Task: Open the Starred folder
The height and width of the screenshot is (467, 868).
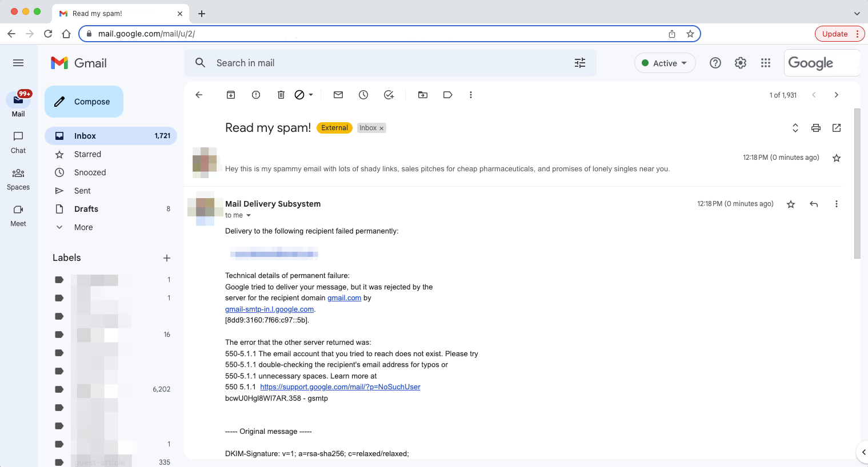Action: pos(87,154)
